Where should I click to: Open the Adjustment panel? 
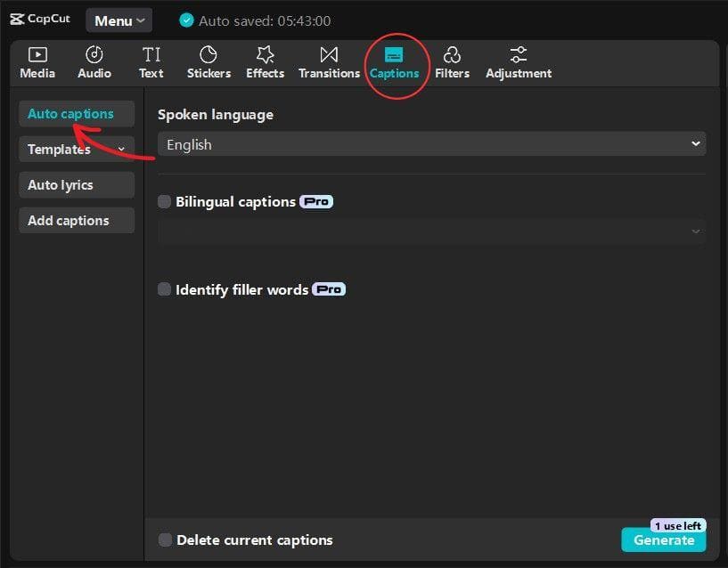pos(519,62)
